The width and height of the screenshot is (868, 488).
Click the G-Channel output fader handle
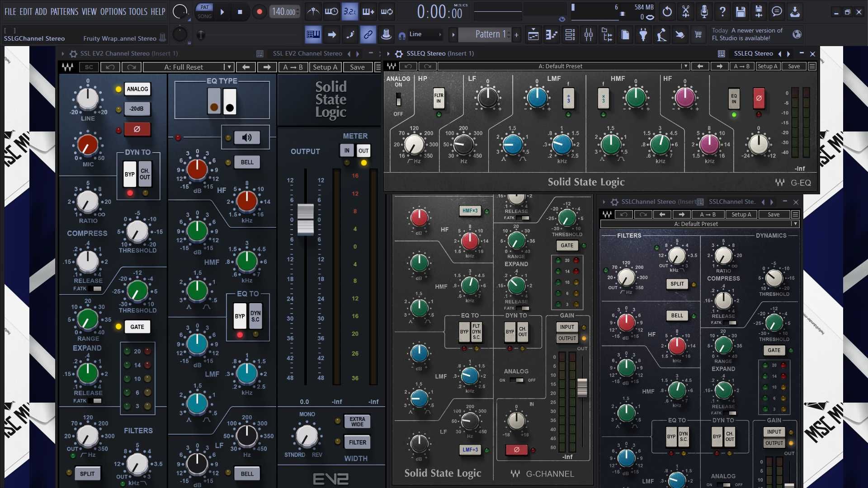point(582,387)
